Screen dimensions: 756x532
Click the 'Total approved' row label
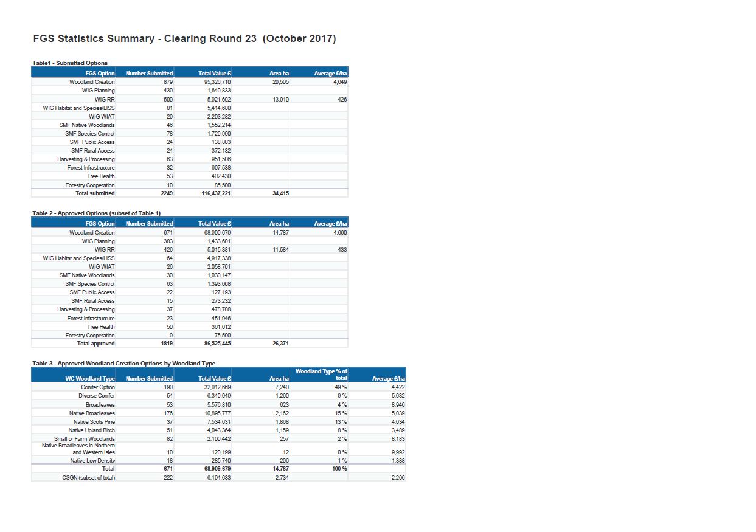click(x=95, y=344)
